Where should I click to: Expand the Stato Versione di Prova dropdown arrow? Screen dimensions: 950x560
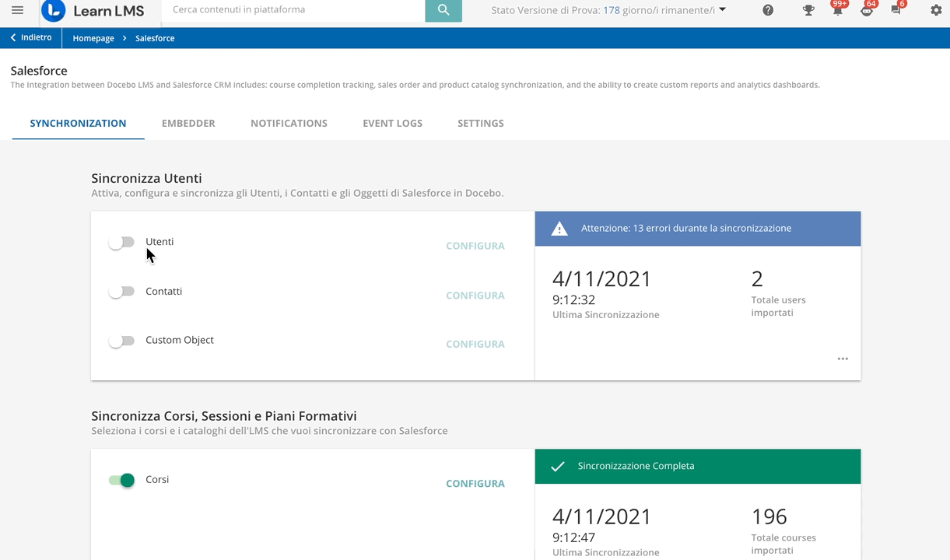point(722,10)
